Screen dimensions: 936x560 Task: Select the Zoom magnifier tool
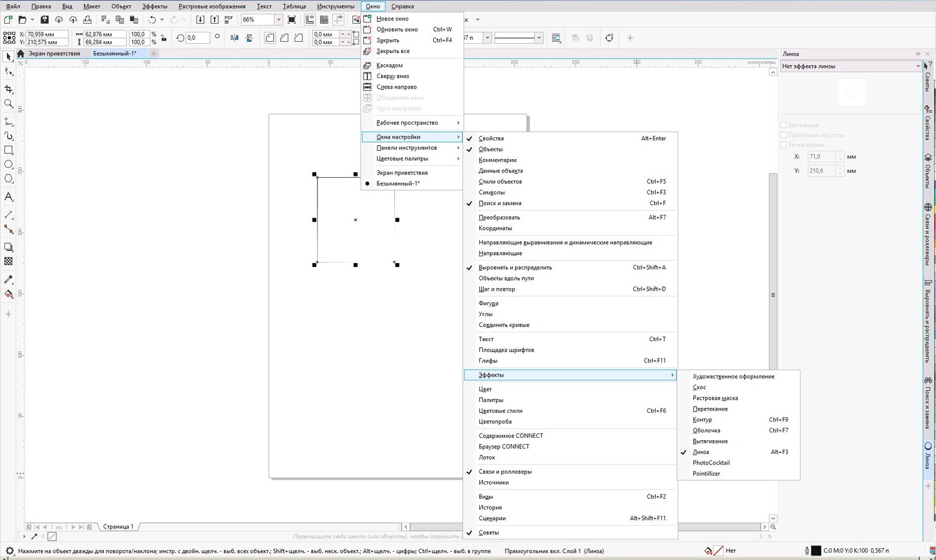9,104
